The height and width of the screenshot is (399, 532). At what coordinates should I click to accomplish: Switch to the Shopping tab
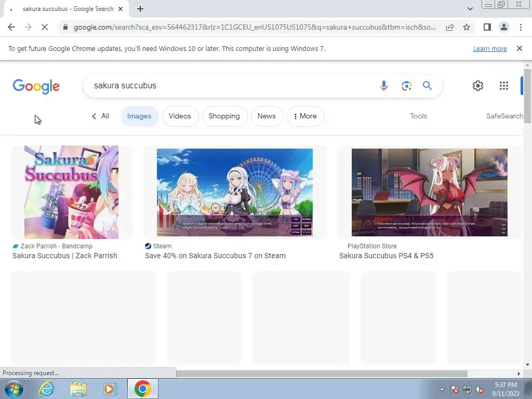[224, 116]
